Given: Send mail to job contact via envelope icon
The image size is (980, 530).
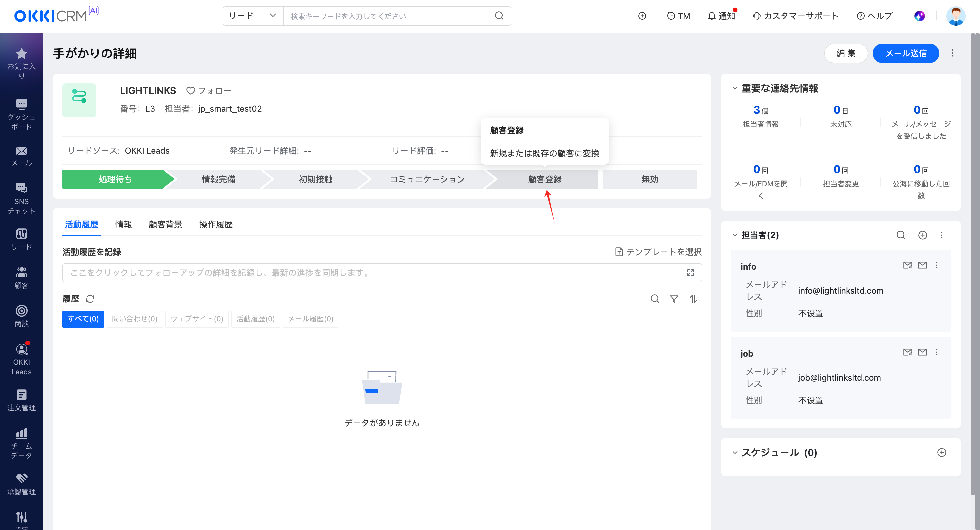Looking at the screenshot, I should tap(922, 352).
